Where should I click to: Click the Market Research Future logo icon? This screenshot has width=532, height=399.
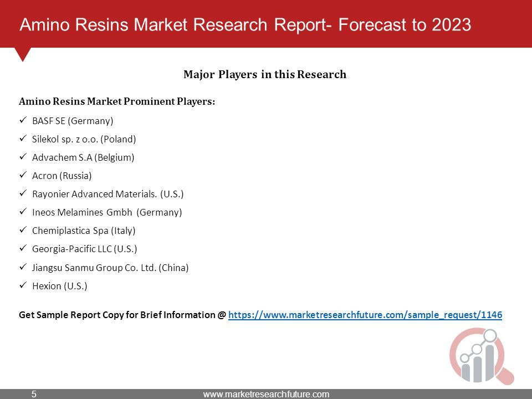[x=482, y=356]
